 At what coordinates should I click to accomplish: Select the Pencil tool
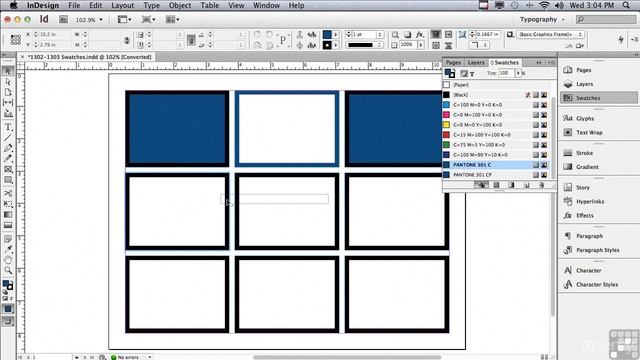pos(8,158)
